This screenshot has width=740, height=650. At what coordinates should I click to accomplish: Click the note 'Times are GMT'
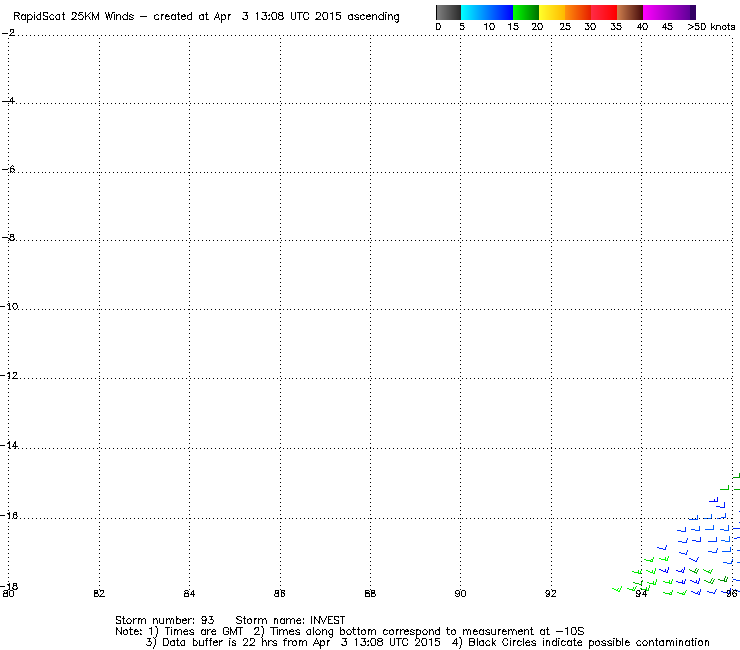[x=203, y=632]
